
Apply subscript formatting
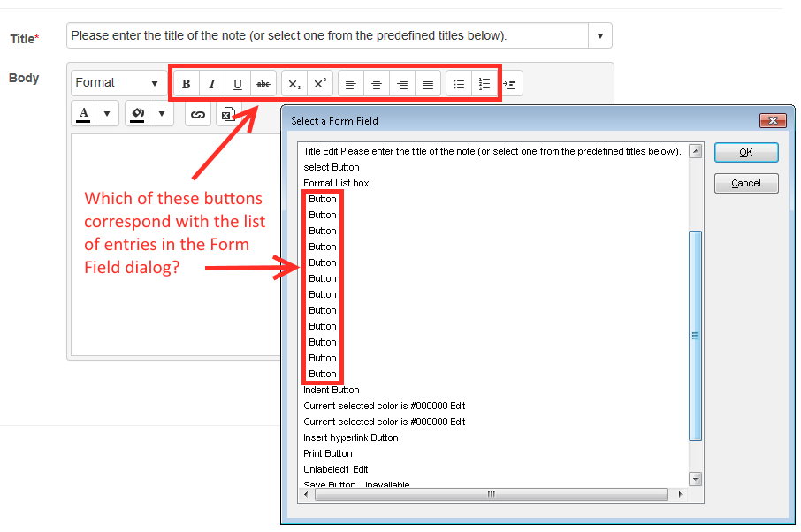(294, 84)
